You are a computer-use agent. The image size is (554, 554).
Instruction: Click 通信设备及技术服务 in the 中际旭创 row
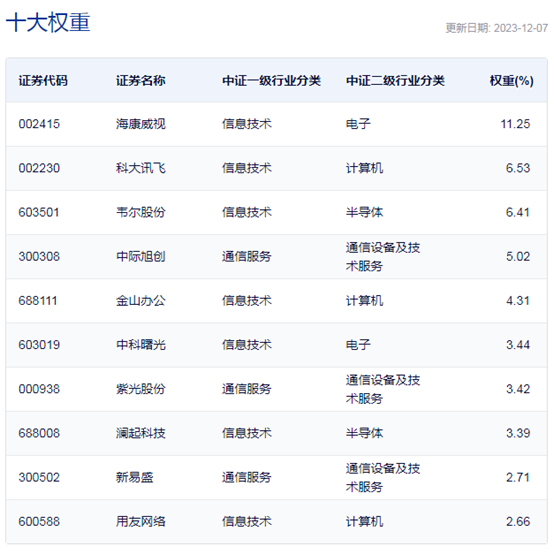(383, 257)
